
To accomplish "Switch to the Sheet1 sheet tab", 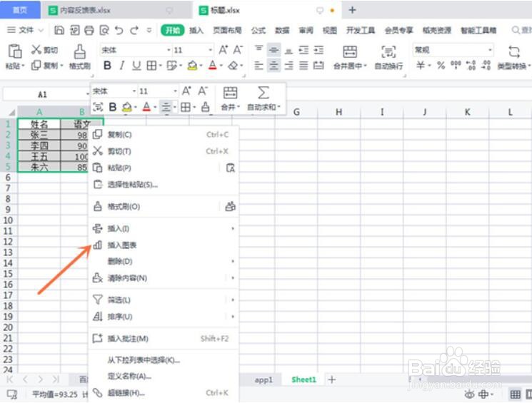I will pyautogui.click(x=303, y=379).
